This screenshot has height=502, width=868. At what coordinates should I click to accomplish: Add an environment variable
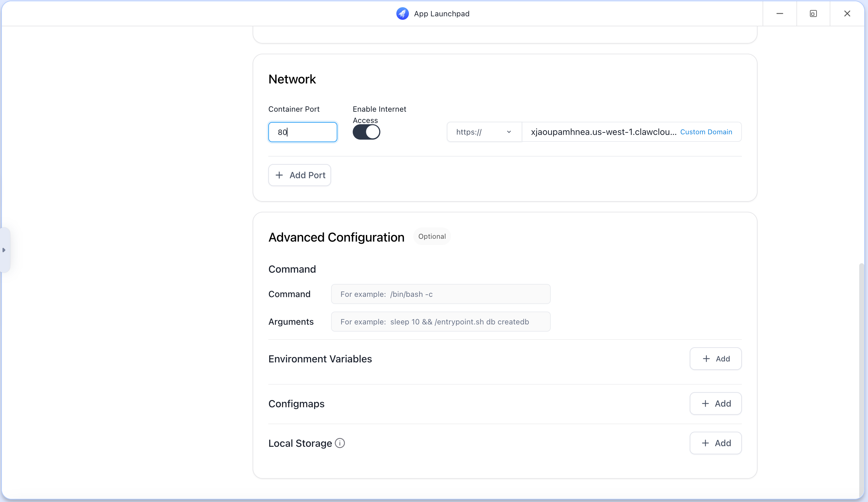point(715,358)
